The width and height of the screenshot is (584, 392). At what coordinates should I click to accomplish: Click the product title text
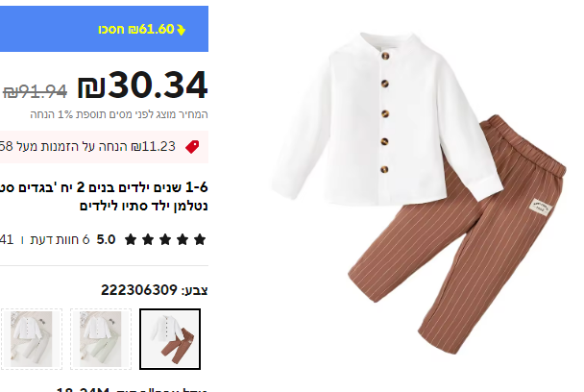pyautogui.click(x=104, y=196)
